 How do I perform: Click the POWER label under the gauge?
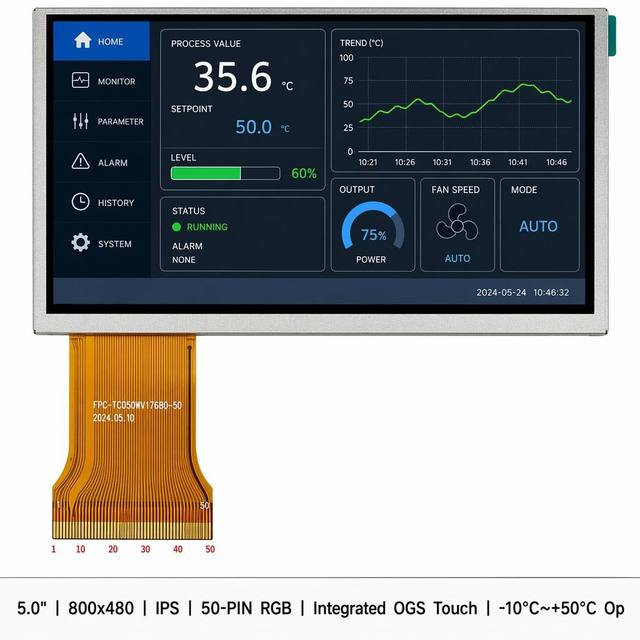pyautogui.click(x=371, y=260)
